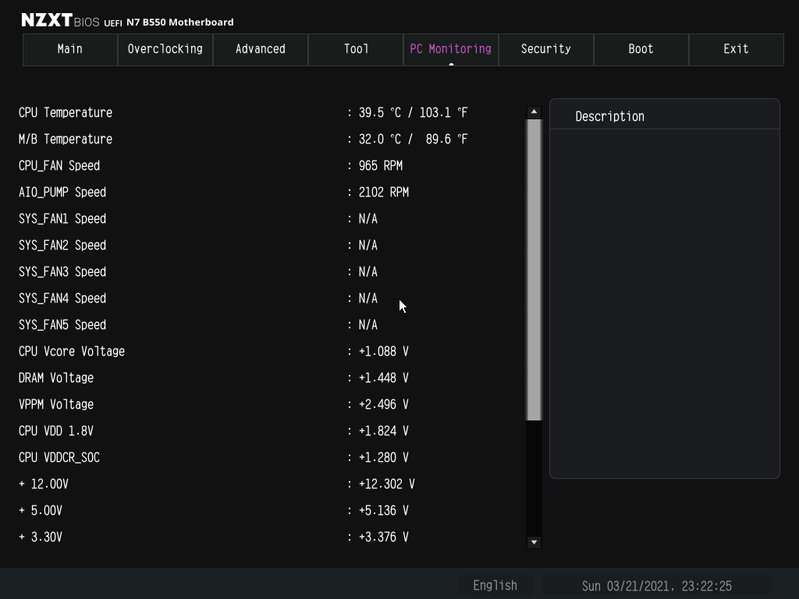Select the + 5.00V label
The image size is (799, 599).
[x=40, y=510]
